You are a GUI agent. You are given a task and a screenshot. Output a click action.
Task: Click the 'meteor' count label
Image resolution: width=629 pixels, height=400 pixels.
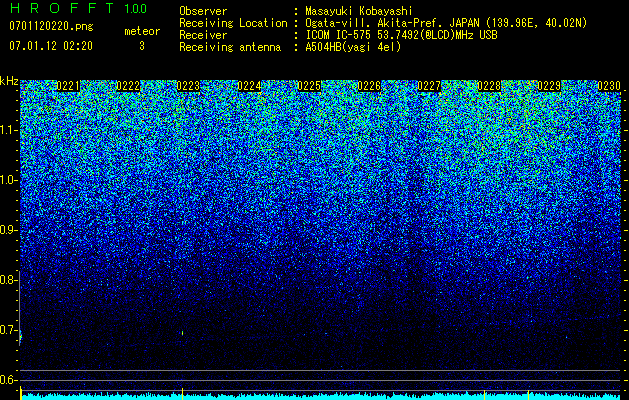tap(142, 31)
